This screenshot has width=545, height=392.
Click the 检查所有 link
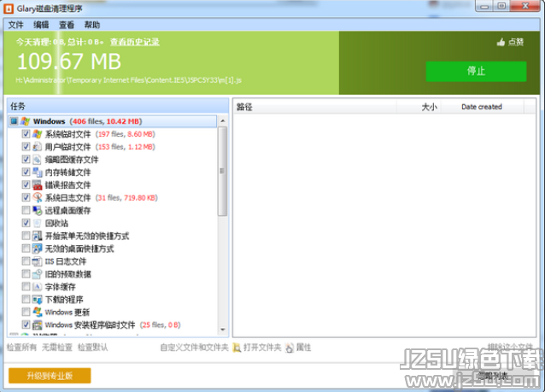21,348
